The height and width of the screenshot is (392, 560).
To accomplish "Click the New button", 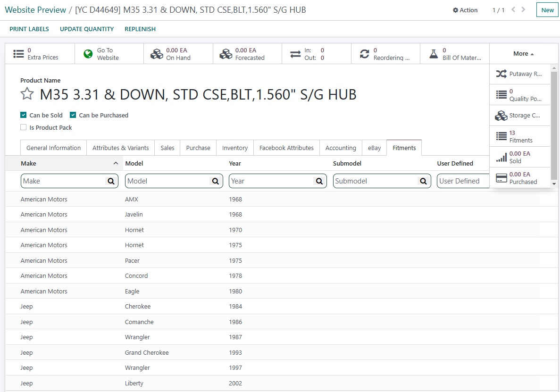I will [547, 10].
